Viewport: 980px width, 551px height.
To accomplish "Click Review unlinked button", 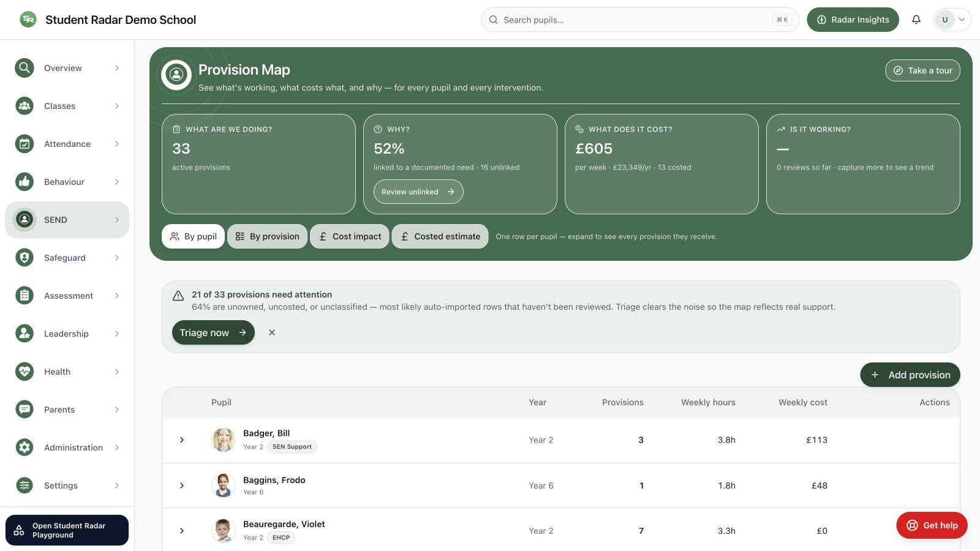I will tap(418, 192).
